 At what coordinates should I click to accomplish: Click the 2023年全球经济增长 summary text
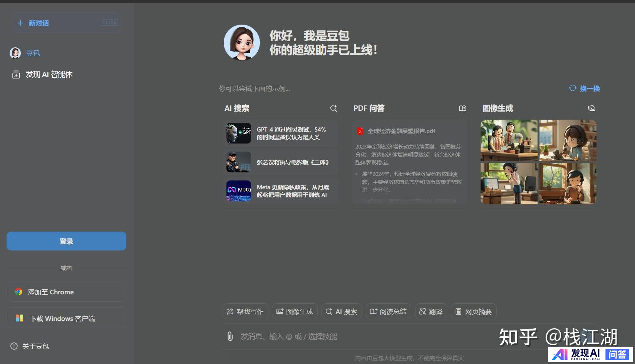tap(408, 154)
